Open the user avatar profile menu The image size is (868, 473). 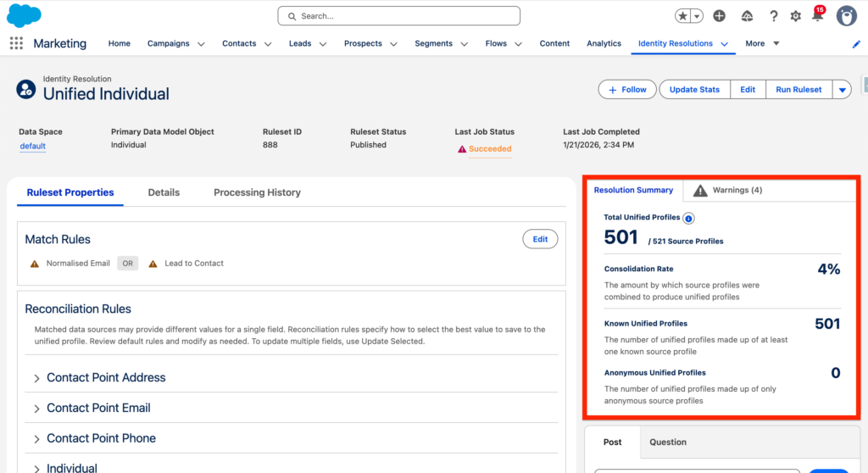click(x=846, y=16)
